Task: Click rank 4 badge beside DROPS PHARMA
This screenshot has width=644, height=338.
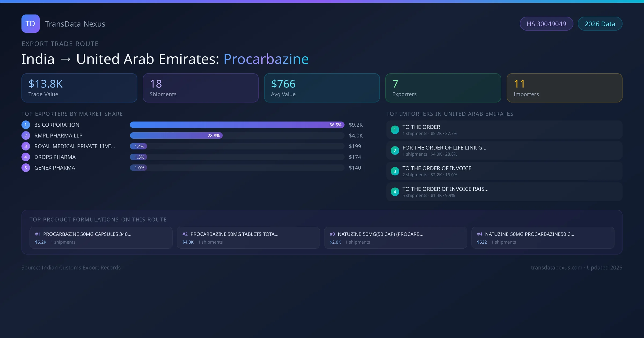Action: click(x=25, y=157)
